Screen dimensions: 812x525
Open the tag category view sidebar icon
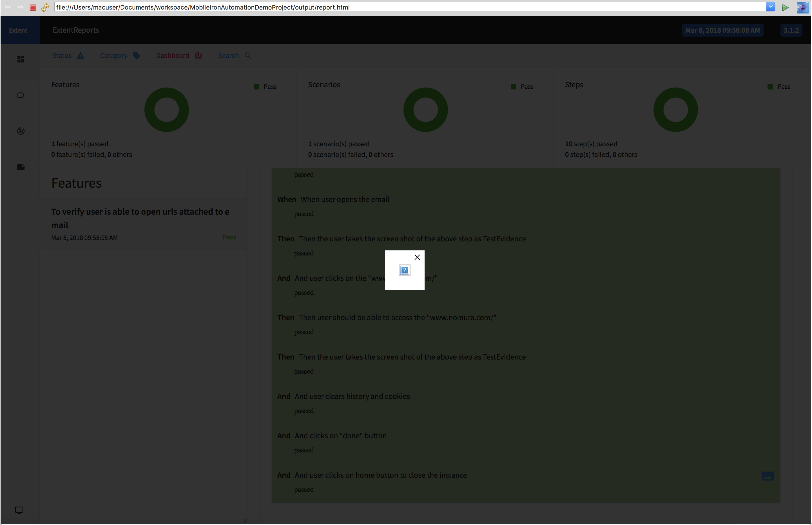pyautogui.click(x=21, y=95)
